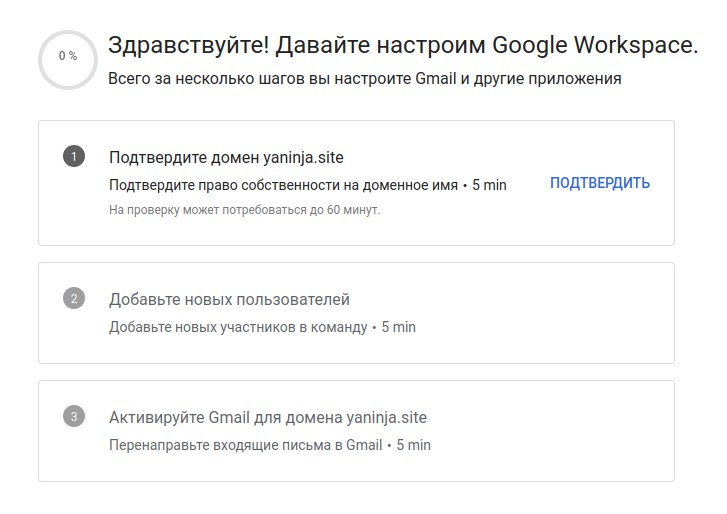Click the "Подтвердите право собственности" description

[283, 185]
